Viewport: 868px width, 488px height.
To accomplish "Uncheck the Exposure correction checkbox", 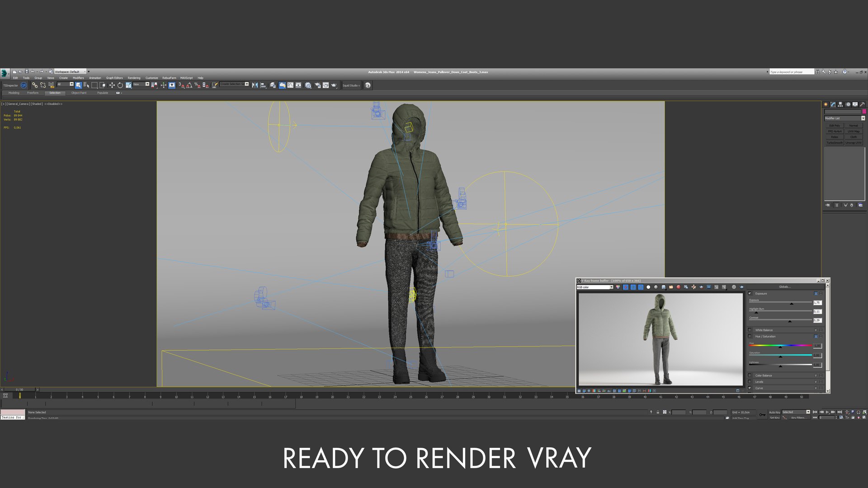I will [750, 293].
